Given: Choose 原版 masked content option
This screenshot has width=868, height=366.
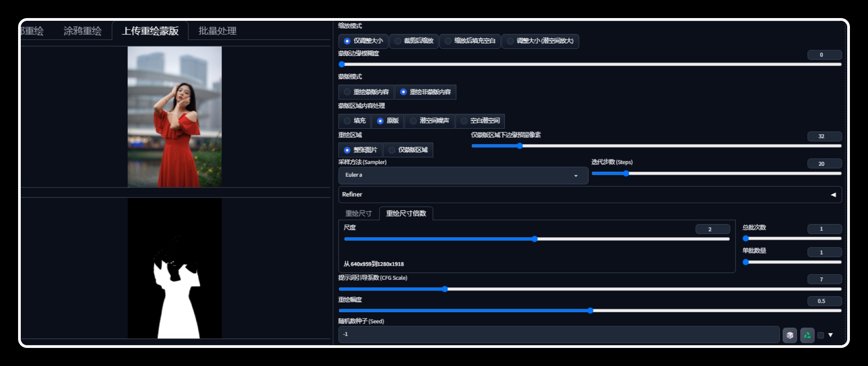Looking at the screenshot, I should click(388, 121).
